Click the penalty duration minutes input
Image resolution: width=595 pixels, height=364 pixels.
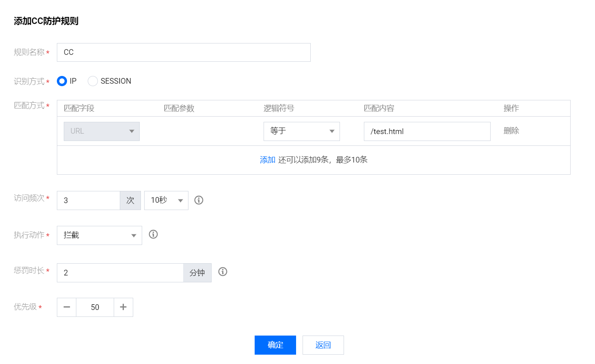(x=120, y=273)
